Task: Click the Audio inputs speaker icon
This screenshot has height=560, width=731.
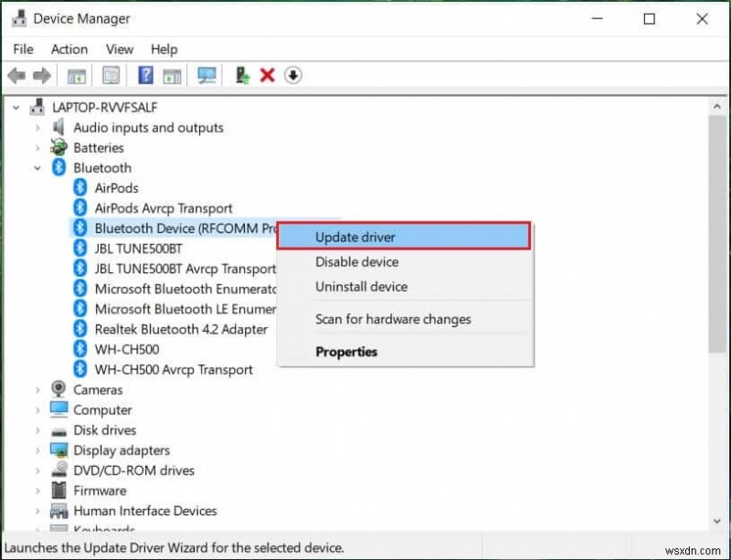Action: point(58,127)
